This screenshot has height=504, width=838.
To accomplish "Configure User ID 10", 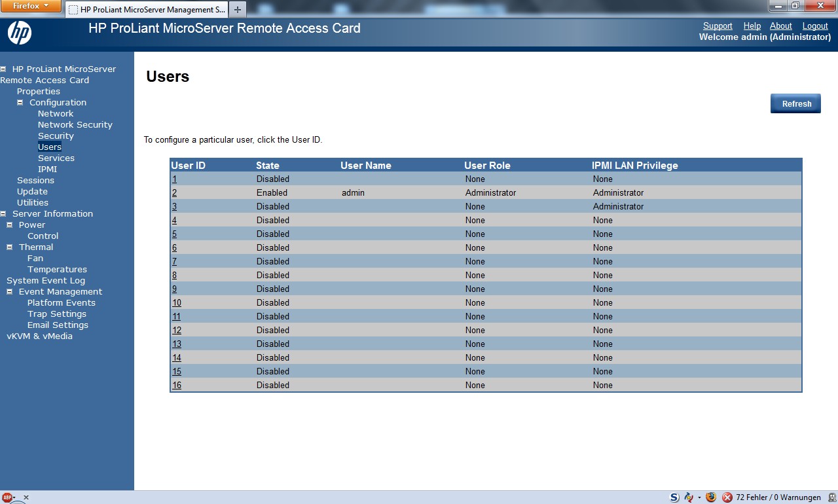I will pos(177,302).
